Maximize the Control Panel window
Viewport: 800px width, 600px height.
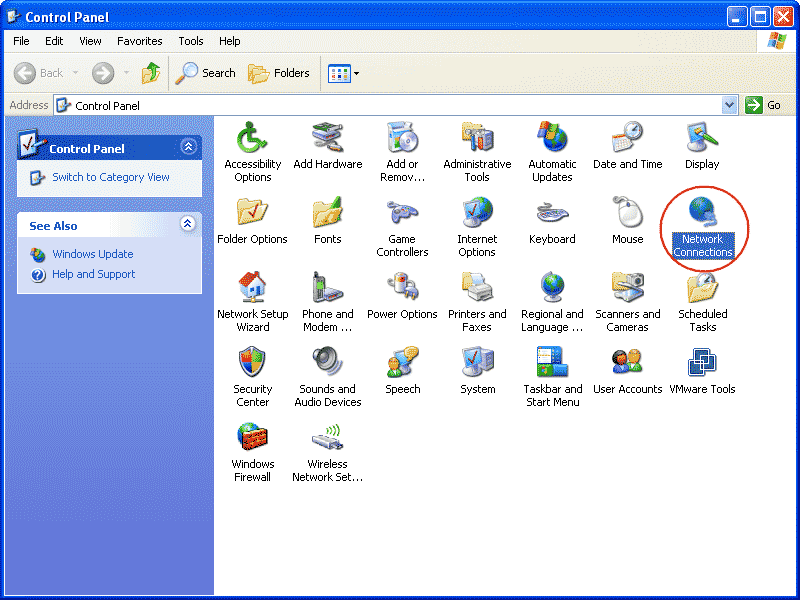(760, 17)
